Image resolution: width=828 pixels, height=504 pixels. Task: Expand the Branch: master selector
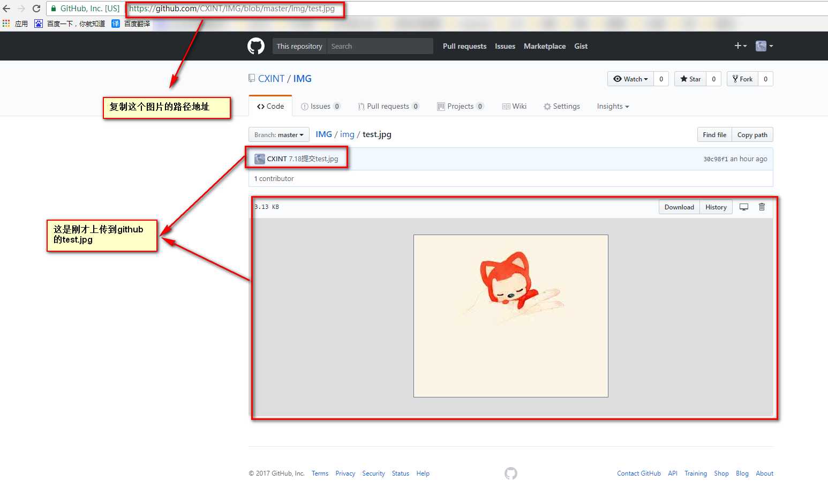tap(279, 135)
